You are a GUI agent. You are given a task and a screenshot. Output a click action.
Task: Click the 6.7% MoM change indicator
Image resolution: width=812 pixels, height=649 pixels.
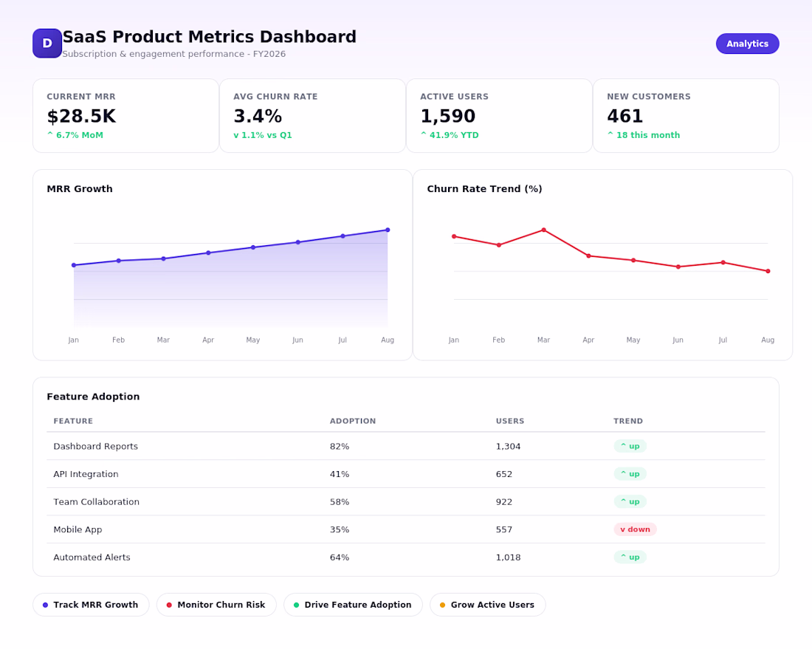(x=75, y=134)
